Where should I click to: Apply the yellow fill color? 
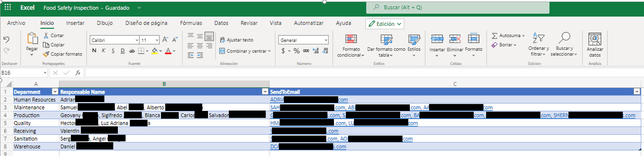154,51
